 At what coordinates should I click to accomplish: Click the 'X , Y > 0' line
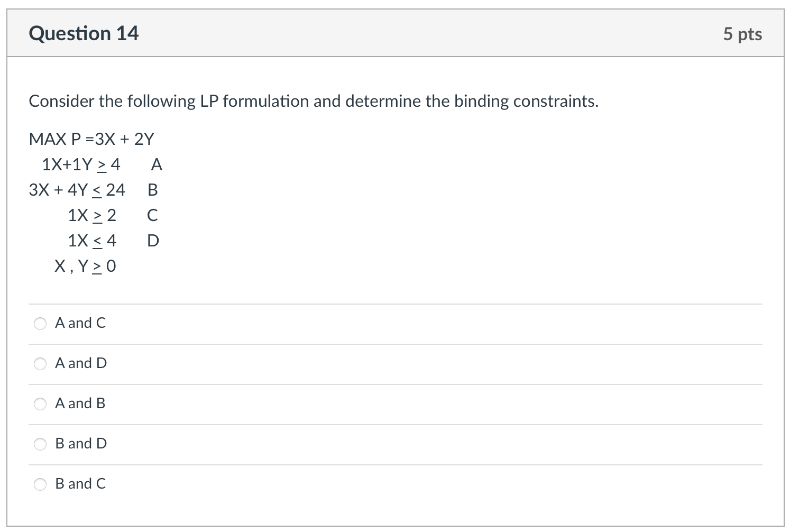(86, 266)
